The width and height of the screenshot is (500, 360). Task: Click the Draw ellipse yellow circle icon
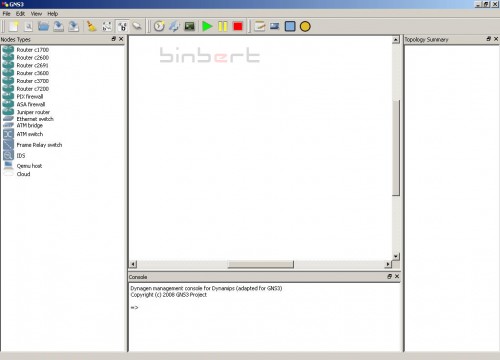(305, 26)
